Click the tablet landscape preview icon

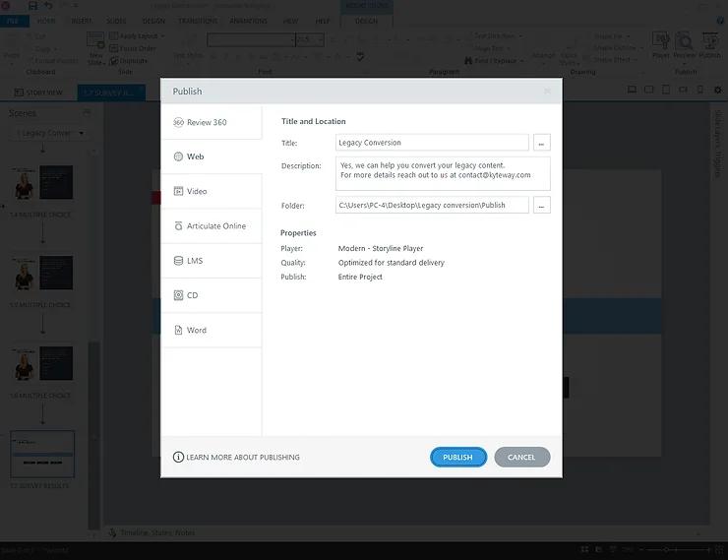[x=648, y=90]
